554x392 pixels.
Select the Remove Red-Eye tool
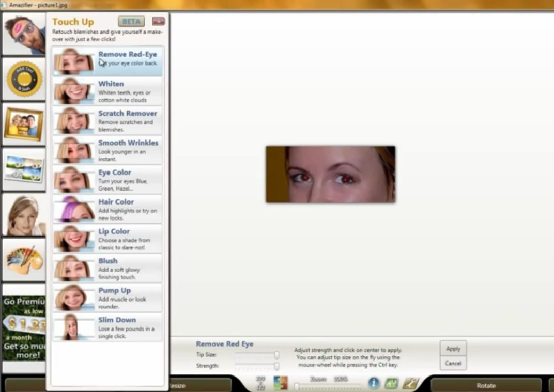108,61
